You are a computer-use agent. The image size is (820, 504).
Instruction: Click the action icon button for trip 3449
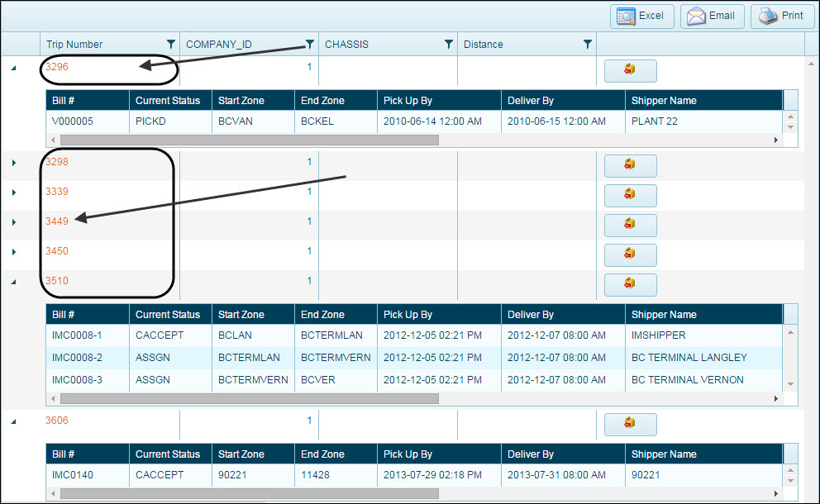[630, 226]
